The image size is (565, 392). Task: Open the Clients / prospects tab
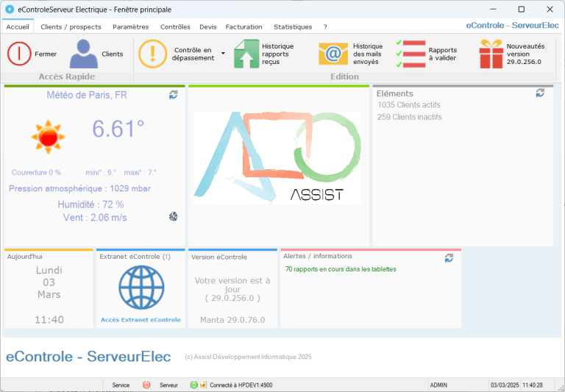click(71, 26)
